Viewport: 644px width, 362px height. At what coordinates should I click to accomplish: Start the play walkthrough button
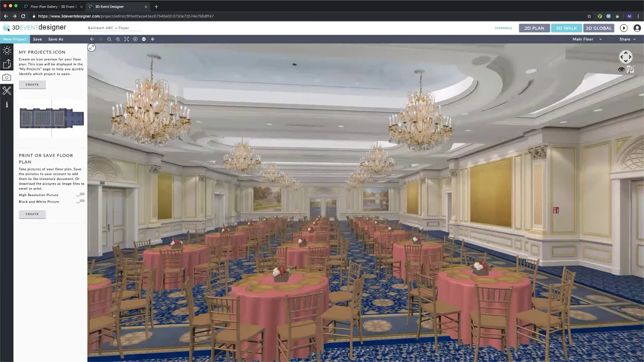tap(623, 28)
